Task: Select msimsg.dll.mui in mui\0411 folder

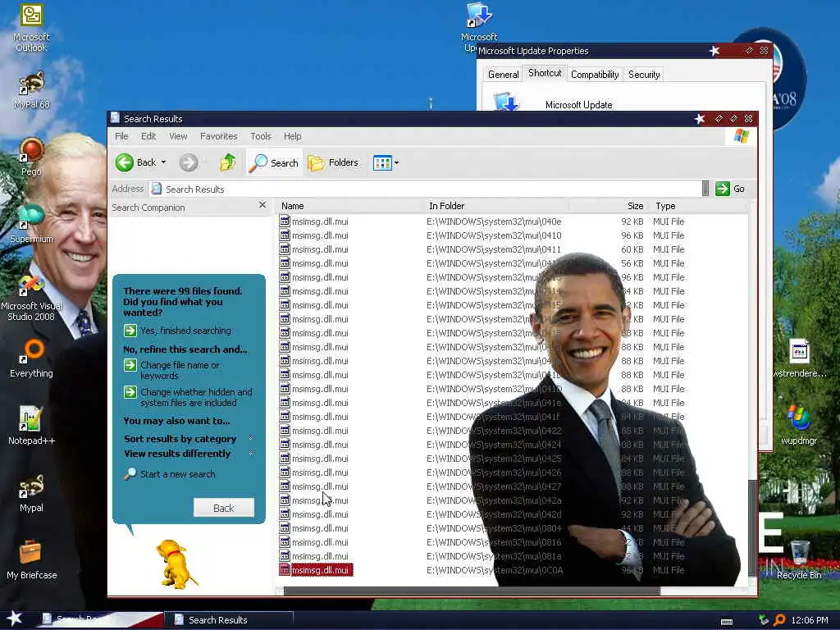Action: pos(314,249)
